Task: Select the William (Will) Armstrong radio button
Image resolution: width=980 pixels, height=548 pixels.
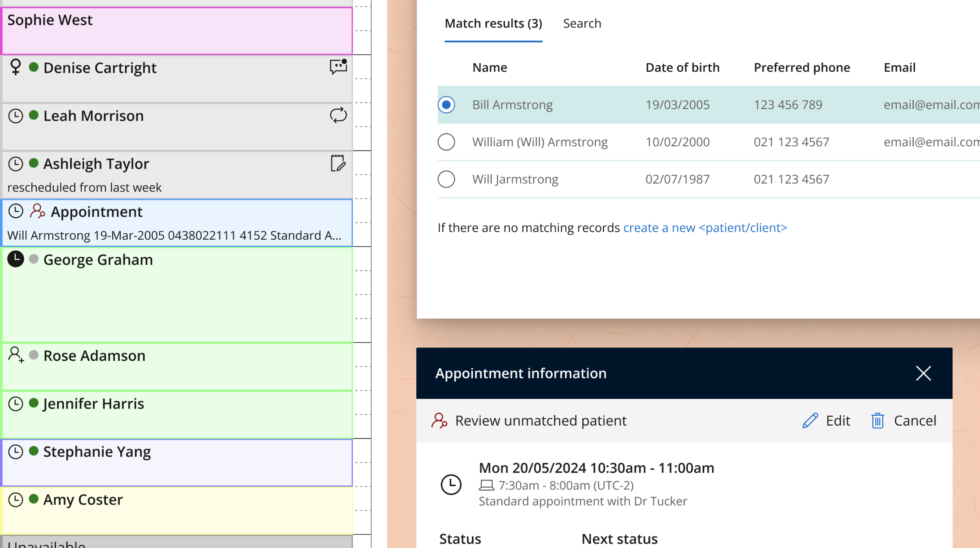Action: (446, 142)
